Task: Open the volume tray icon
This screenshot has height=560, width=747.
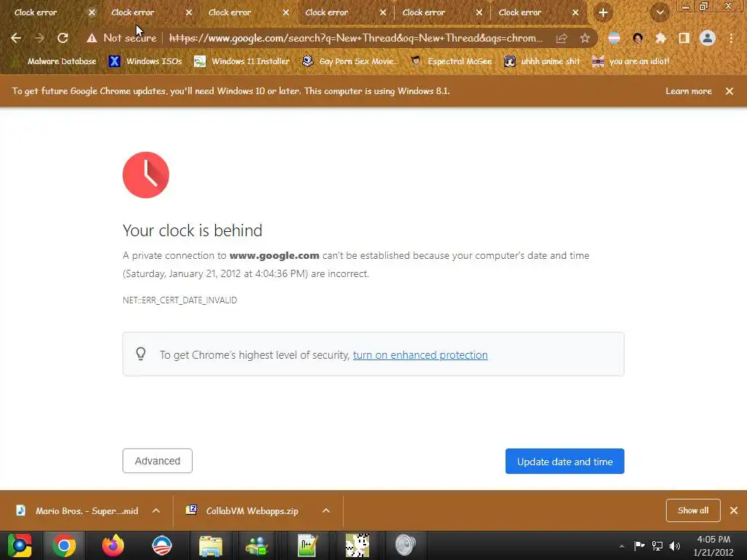Action: click(675, 546)
